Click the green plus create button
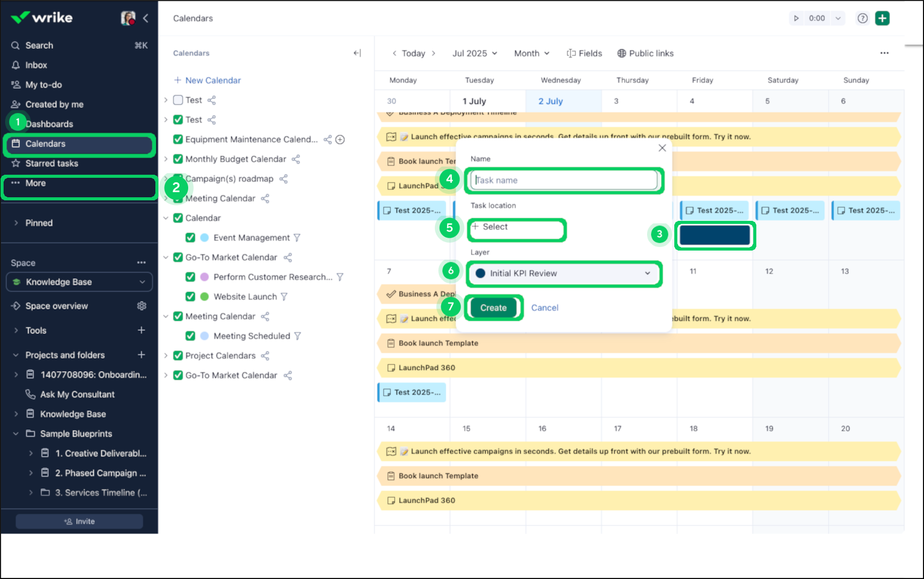924x579 pixels. pyautogui.click(x=882, y=18)
